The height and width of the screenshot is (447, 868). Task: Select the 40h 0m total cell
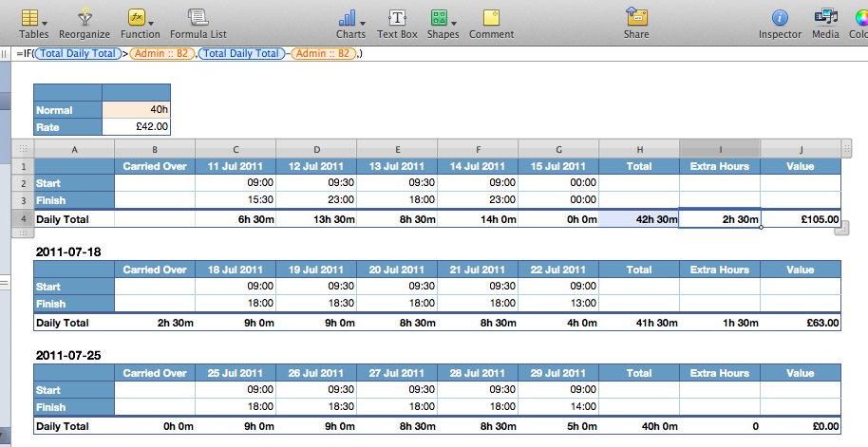click(639, 426)
